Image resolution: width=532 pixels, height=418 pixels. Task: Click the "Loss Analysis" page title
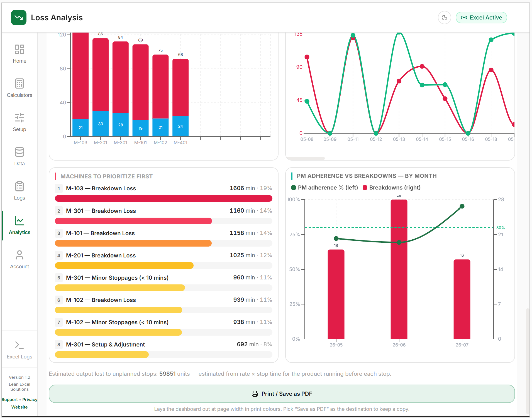pos(57,18)
